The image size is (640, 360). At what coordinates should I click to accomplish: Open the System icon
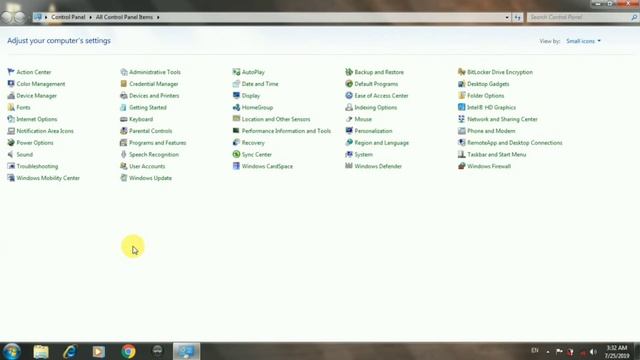pyautogui.click(x=349, y=154)
